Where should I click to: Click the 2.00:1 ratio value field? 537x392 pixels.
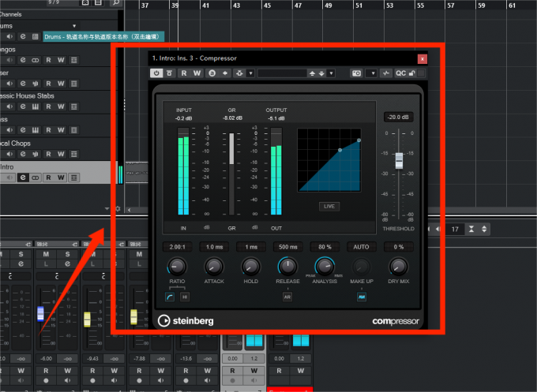point(178,247)
